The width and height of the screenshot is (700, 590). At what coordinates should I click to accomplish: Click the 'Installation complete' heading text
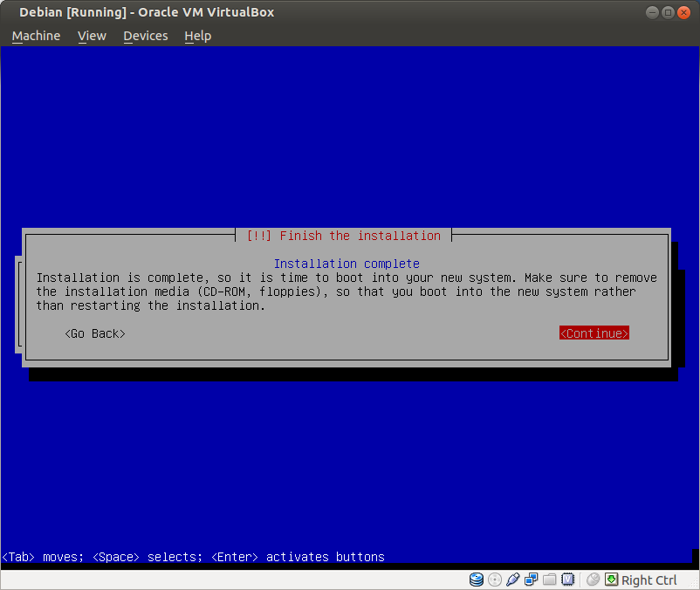(347, 264)
